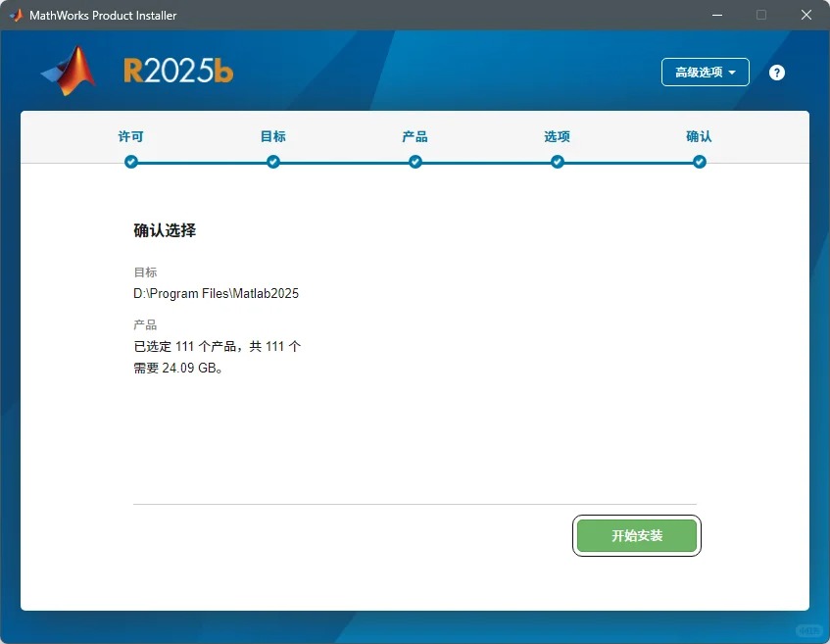Open the 选项 step
The width and height of the screenshot is (830, 644).
point(557,136)
